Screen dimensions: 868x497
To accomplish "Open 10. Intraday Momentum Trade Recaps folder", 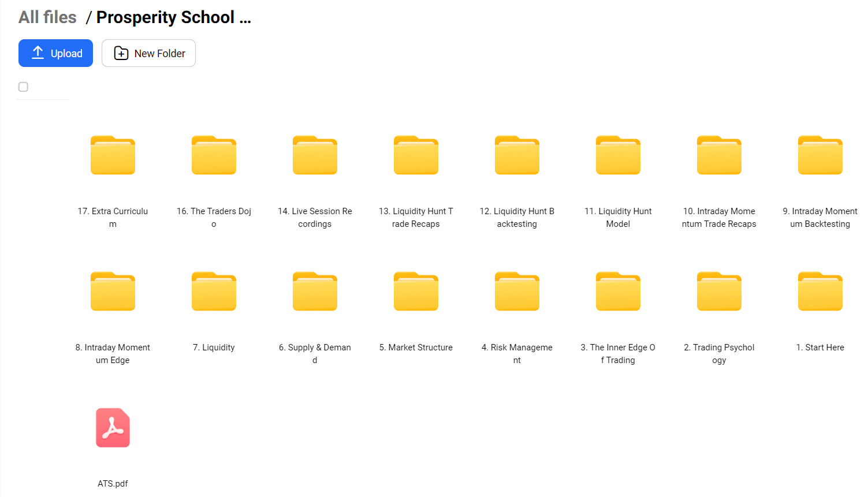I will (x=719, y=155).
